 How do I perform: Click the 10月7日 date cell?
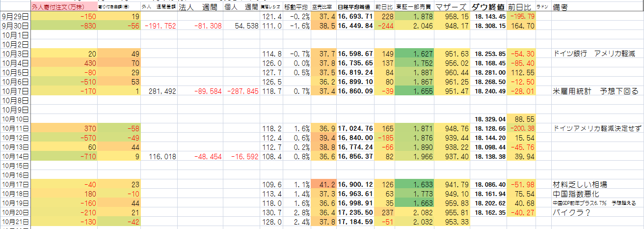click(15, 91)
